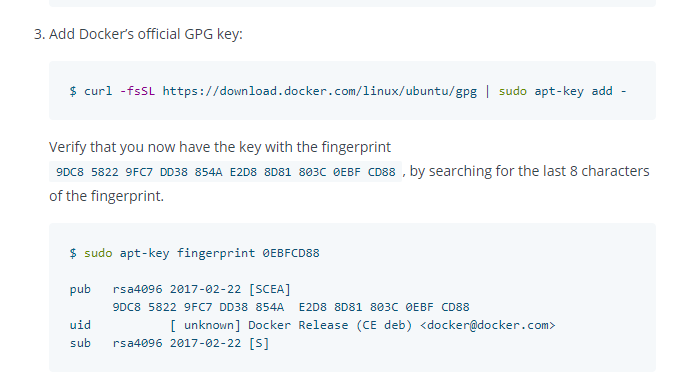The width and height of the screenshot is (689, 387).
Task: Click 'Docker Release (CE deb)' in uid line
Action: 330,325
